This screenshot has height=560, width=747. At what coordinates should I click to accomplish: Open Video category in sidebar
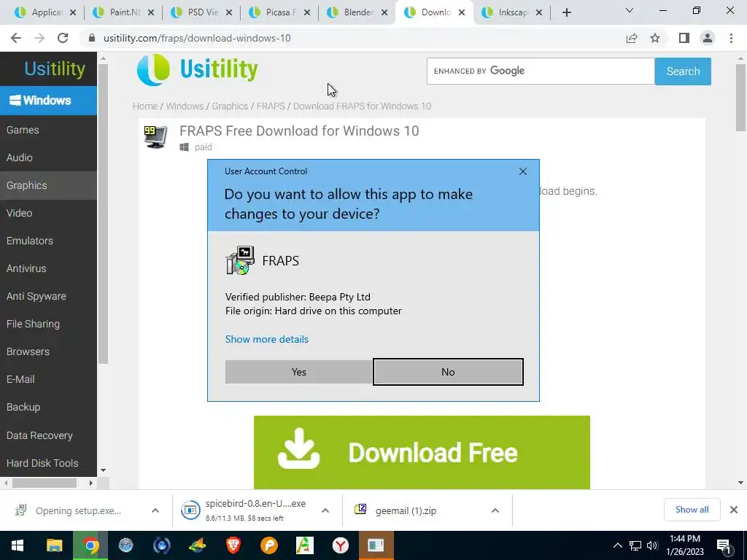point(48,213)
